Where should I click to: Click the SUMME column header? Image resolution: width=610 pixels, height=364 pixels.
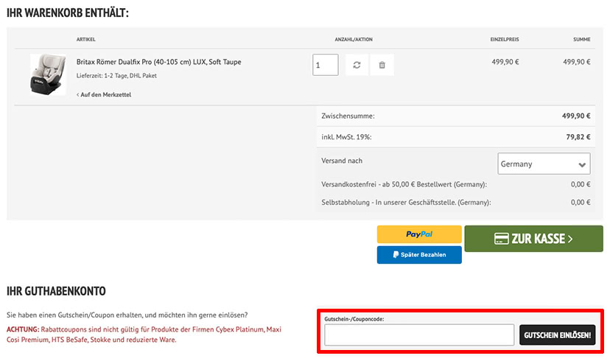(x=581, y=39)
